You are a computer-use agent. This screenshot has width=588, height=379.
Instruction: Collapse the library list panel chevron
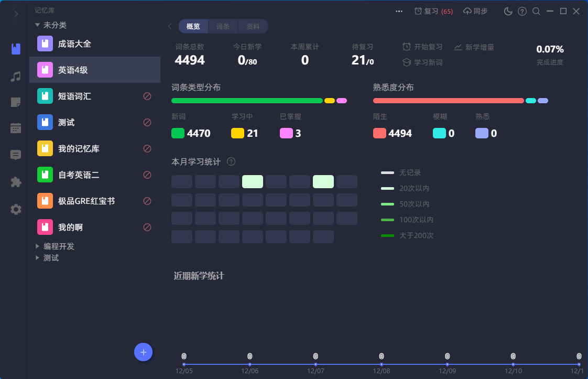click(x=170, y=26)
